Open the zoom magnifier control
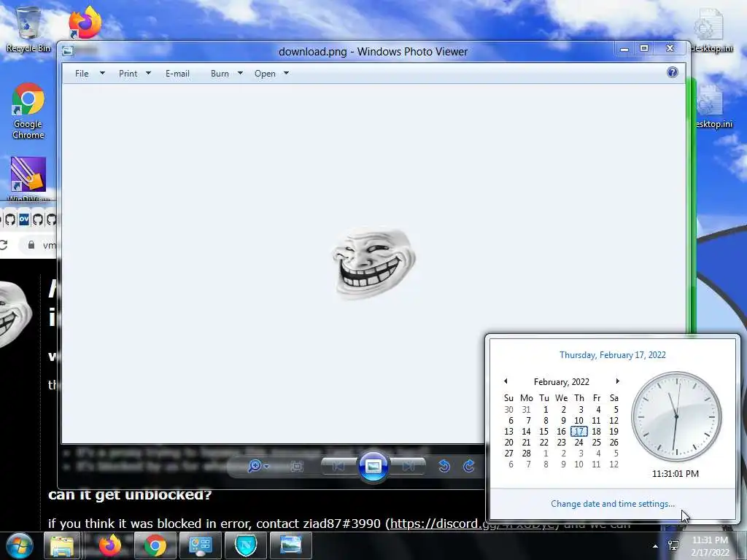The height and width of the screenshot is (560, 747). click(x=258, y=466)
